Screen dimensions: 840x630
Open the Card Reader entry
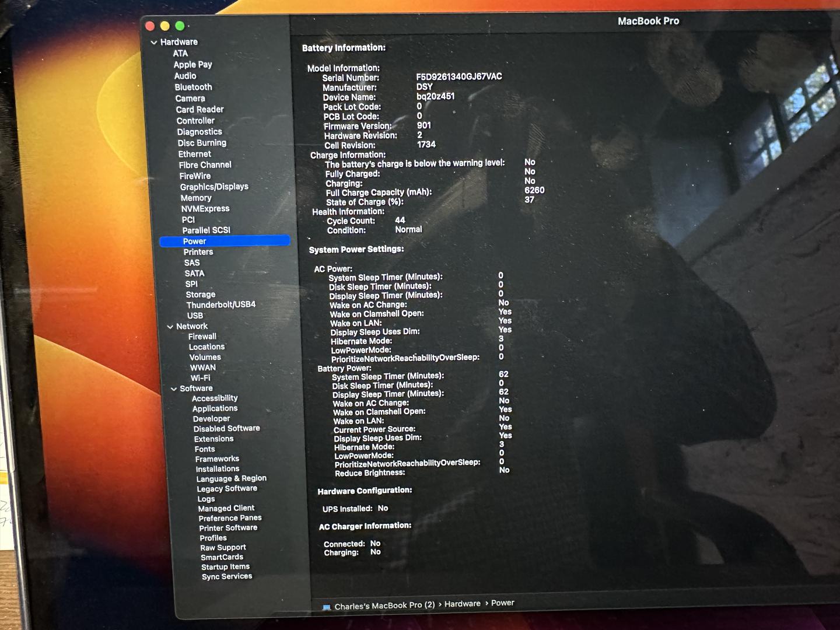coord(199,110)
